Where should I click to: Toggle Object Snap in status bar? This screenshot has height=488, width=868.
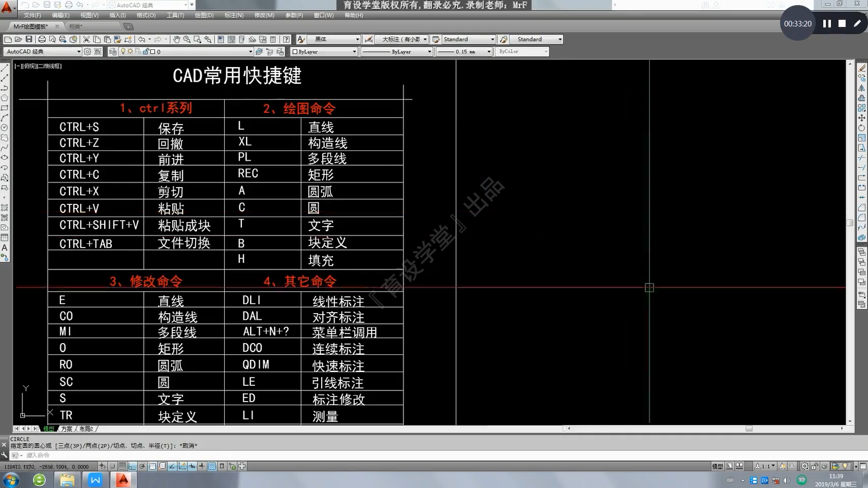pyautogui.click(x=152, y=466)
